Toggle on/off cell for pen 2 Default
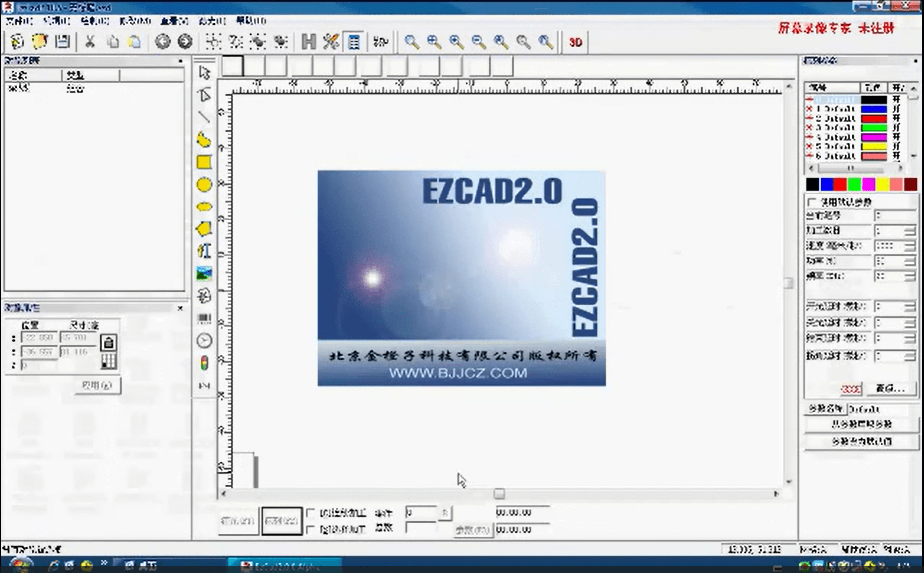The width and height of the screenshot is (924, 573). pos(896,118)
